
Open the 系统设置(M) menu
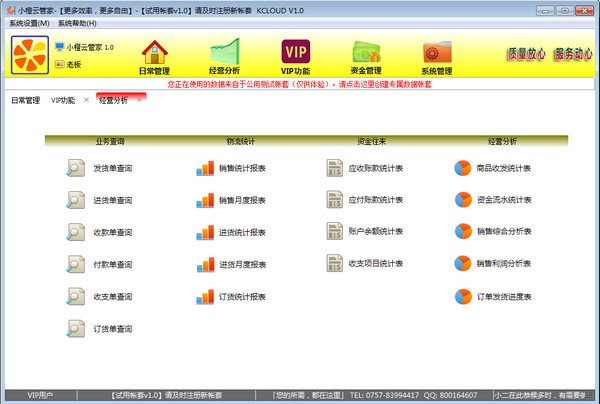[29, 23]
